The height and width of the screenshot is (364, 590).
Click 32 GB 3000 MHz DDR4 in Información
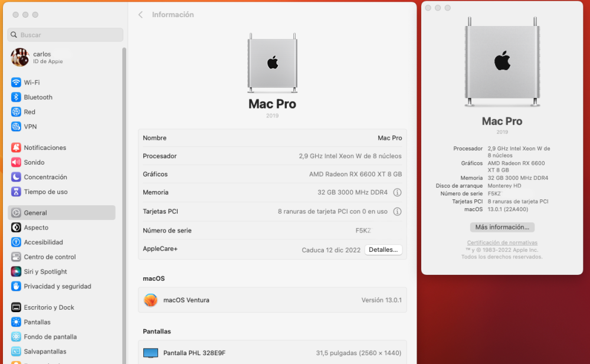click(x=352, y=192)
